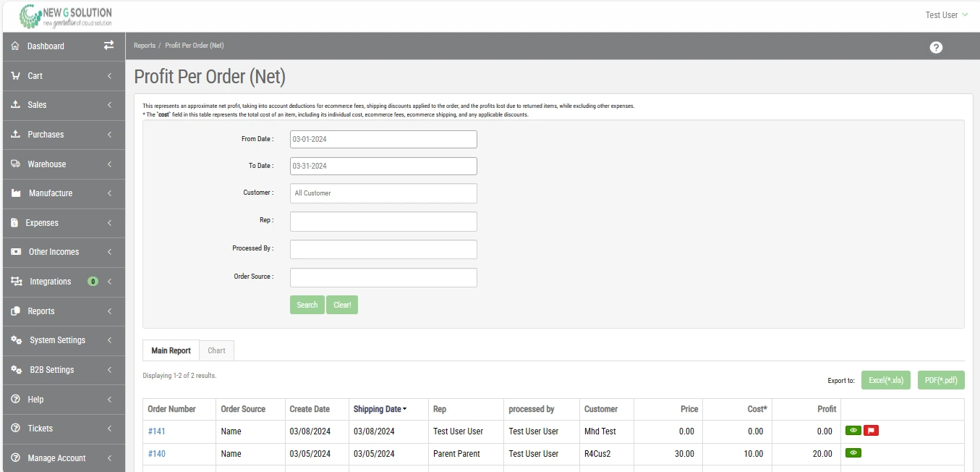Click the 20.00 profit value
Image resolution: width=980 pixels, height=472 pixels.
(822, 454)
